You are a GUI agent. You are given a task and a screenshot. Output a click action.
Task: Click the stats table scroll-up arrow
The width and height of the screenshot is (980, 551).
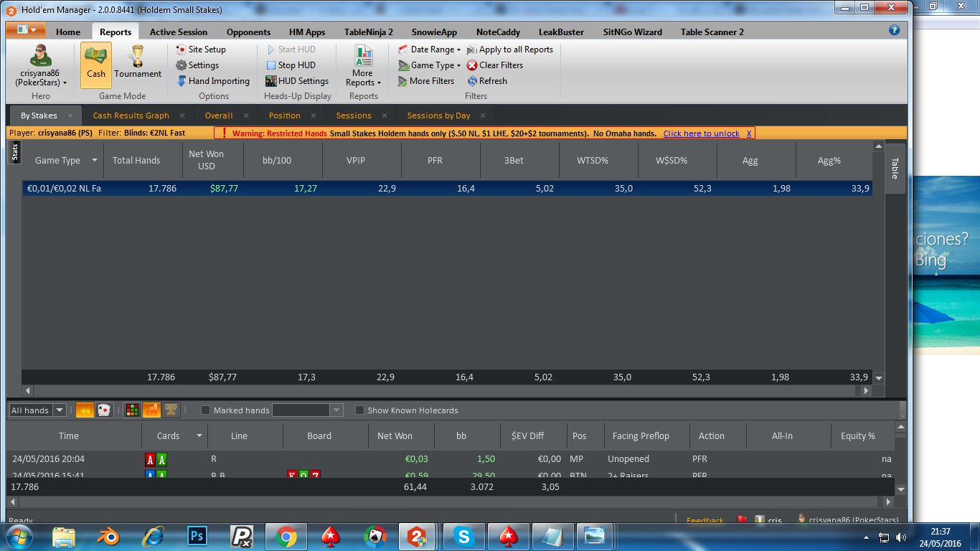[878, 146]
